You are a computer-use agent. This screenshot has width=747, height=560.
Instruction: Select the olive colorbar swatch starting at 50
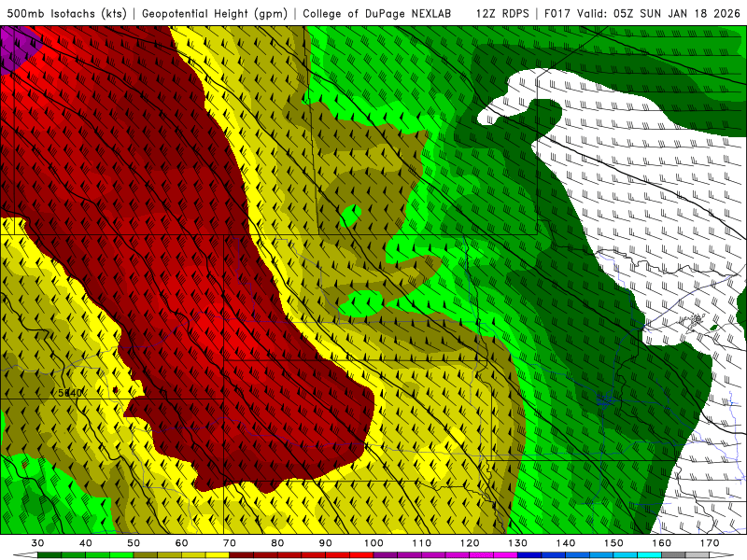[146, 555]
